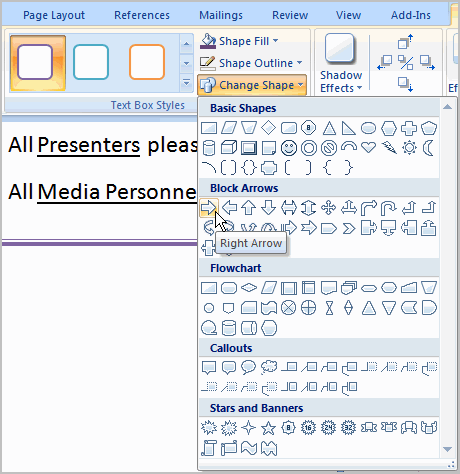Select the Cloud Callout shape

(269, 368)
